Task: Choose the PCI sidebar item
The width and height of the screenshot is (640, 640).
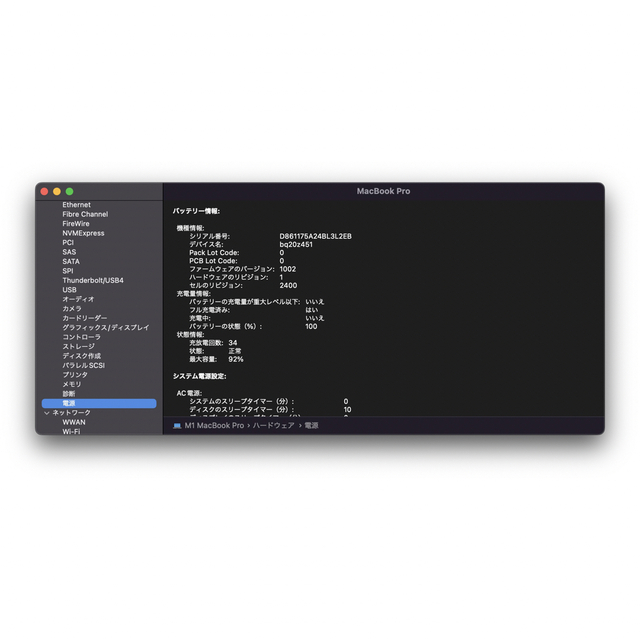Action: pos(68,242)
